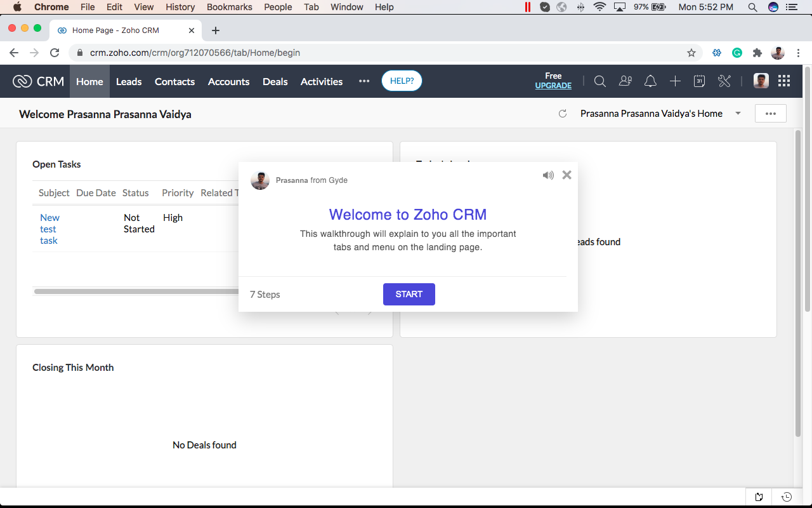The height and width of the screenshot is (508, 812).
Task: Open the setup tools icon
Action: pos(724,81)
